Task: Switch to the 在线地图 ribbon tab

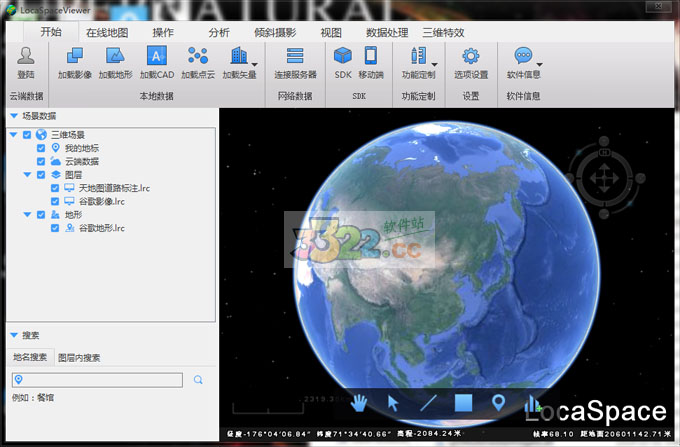Action: [x=107, y=32]
